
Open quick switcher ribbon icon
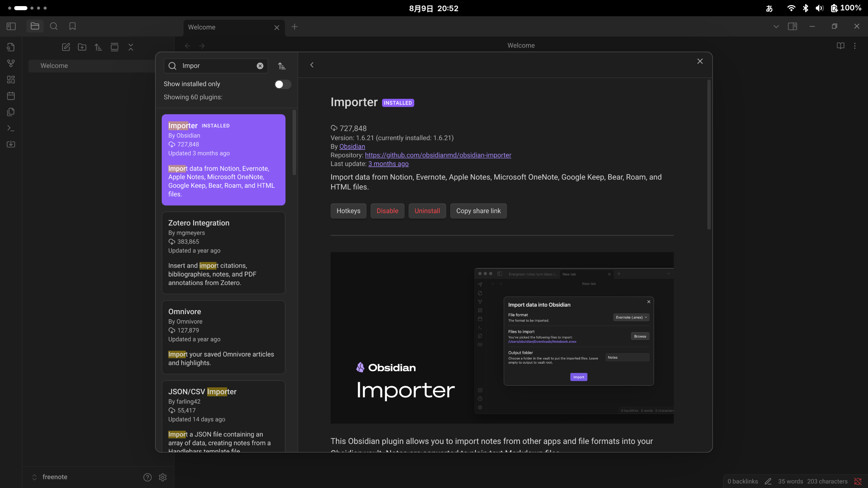tap(11, 47)
